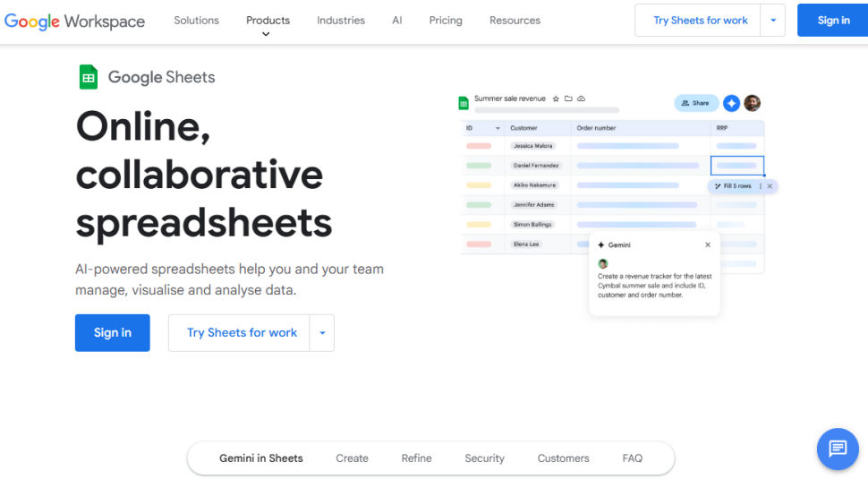The height and width of the screenshot is (488, 868).
Task: Click the Jennifer Adams name chip
Action: point(533,205)
